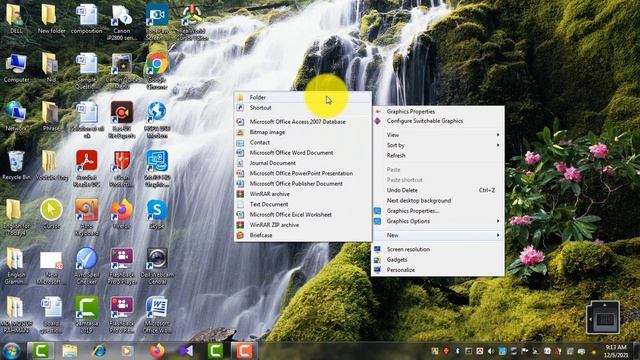The height and width of the screenshot is (360, 640).
Task: Create Microsoft Office Word Document
Action: (x=302, y=153)
